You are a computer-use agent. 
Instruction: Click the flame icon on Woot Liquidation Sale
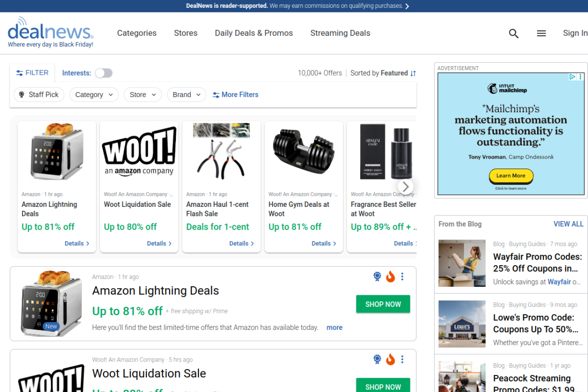pyautogui.click(x=390, y=359)
